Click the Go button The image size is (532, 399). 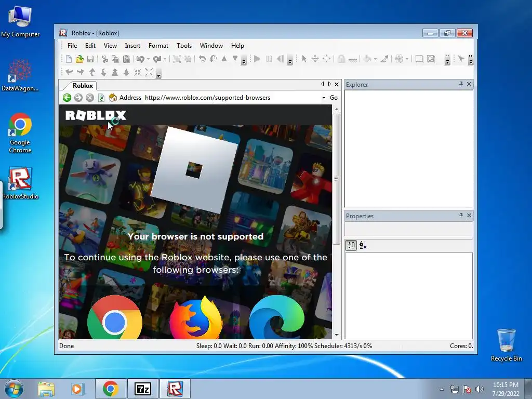click(x=334, y=98)
